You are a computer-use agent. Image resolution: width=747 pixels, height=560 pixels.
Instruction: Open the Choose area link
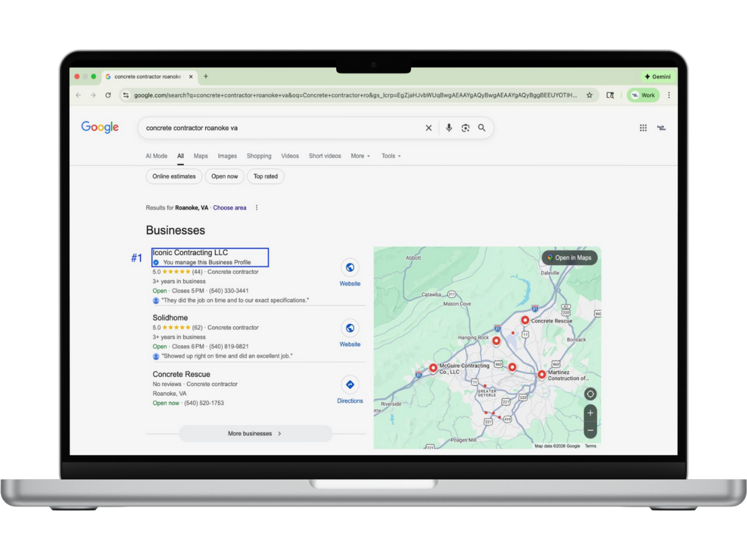(229, 207)
